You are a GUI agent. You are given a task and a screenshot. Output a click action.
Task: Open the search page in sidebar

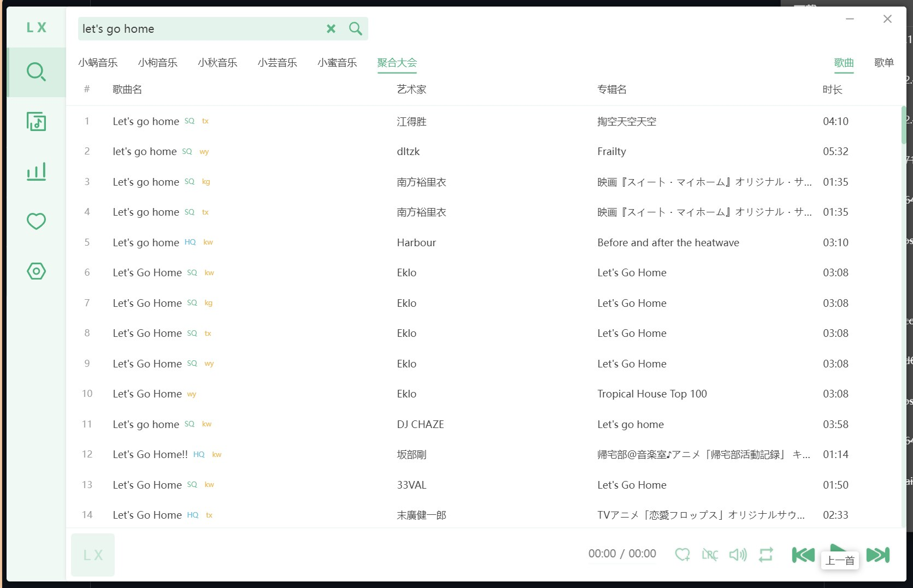pos(36,72)
